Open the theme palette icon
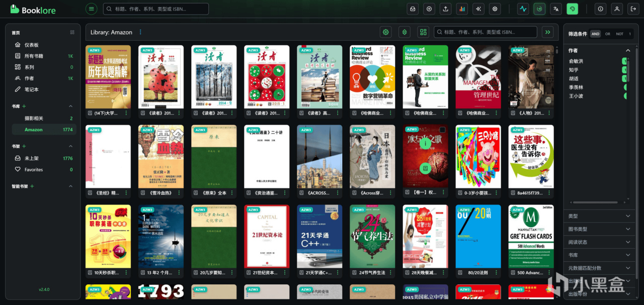Viewport: 644px width, 305px height. coord(572,9)
